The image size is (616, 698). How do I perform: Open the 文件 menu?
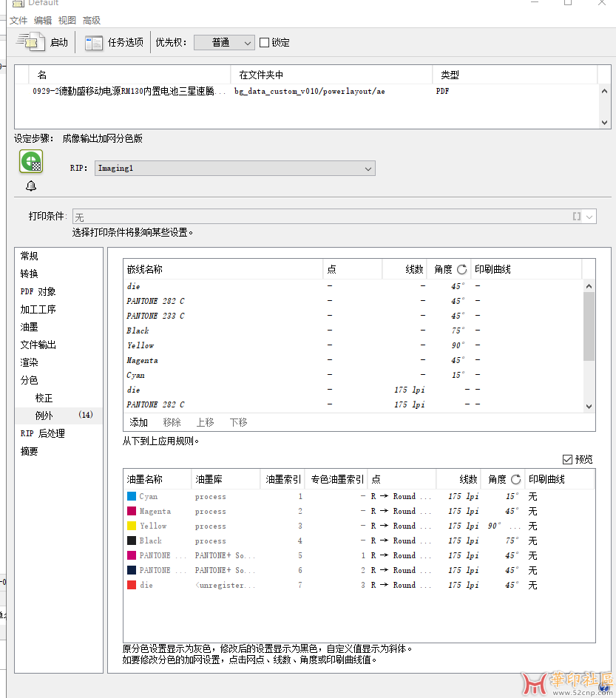coord(18,21)
